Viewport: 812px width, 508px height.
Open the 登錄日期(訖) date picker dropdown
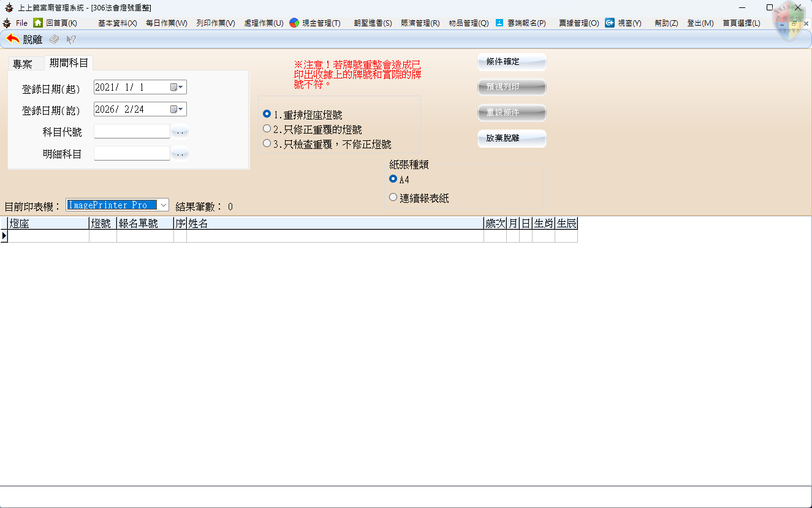177,109
